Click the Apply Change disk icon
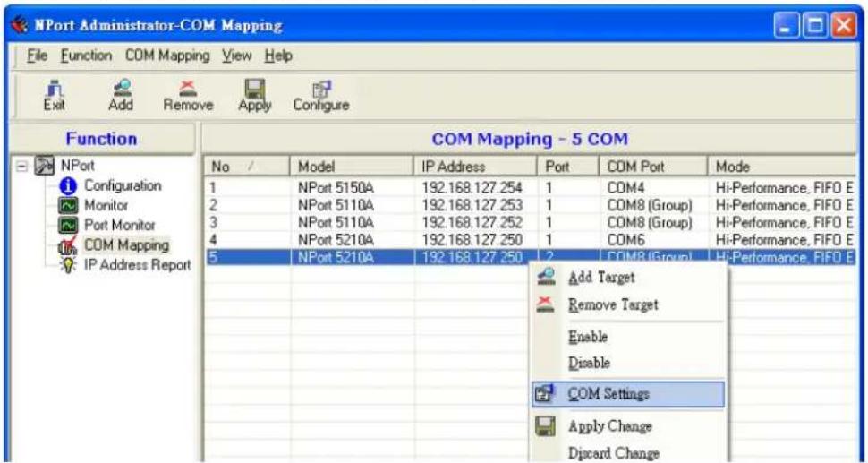 [x=545, y=426]
